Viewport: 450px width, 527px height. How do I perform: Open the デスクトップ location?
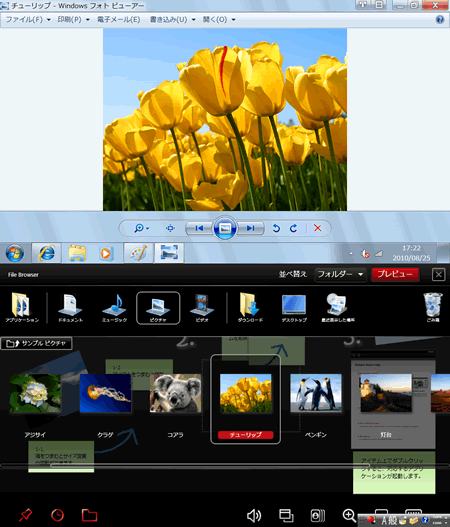pos(294,308)
